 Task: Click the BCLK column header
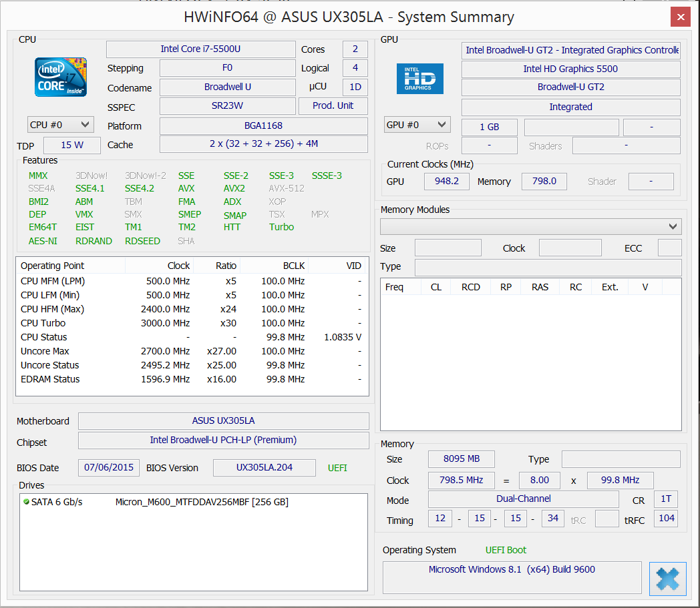274,266
